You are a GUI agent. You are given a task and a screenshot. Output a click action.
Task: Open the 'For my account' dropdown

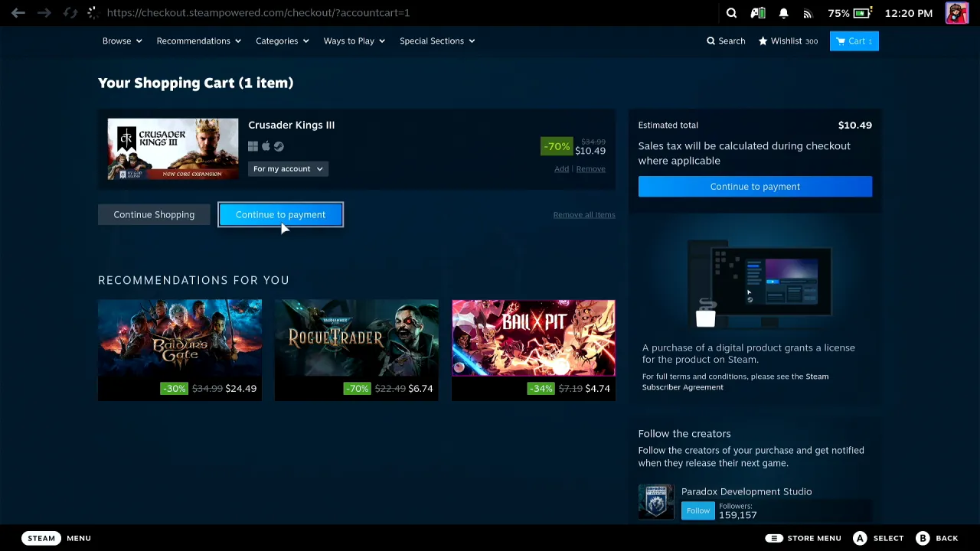tap(288, 169)
